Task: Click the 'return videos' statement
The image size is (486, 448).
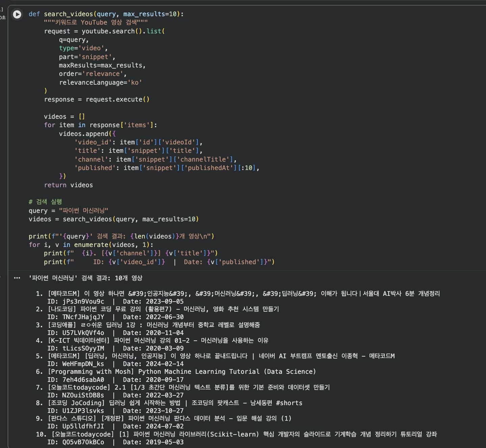Action: pos(68,185)
